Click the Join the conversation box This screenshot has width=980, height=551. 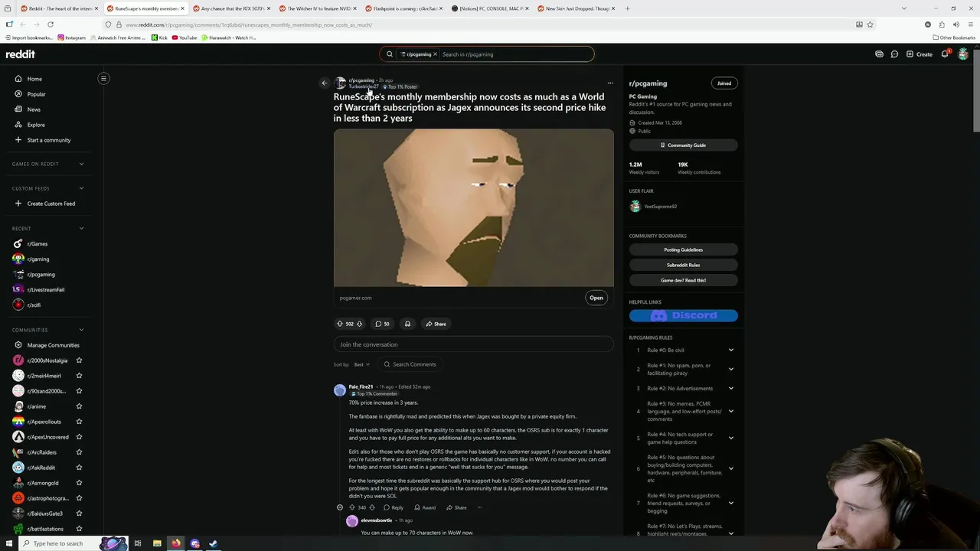click(473, 344)
